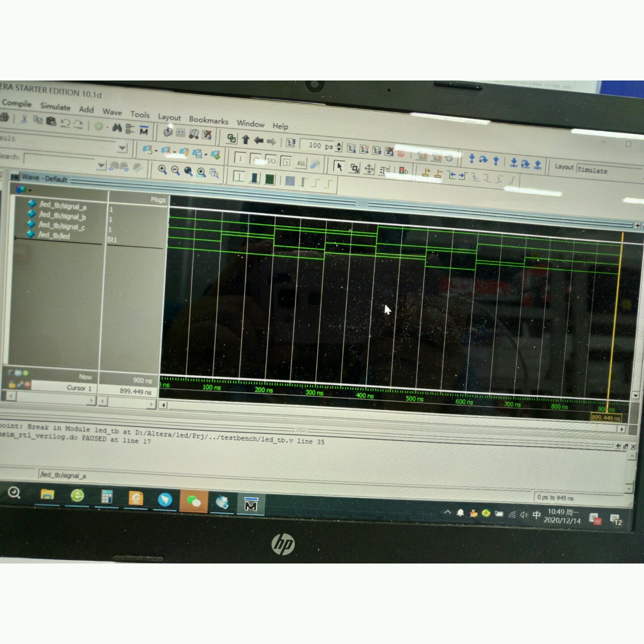The height and width of the screenshot is (644, 644).
Task: Click the Zoom Out magnifier icon
Action: click(x=175, y=170)
